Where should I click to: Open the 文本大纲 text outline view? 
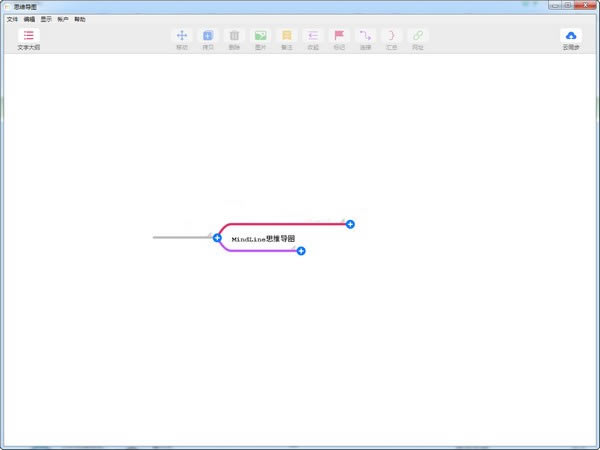(29, 40)
